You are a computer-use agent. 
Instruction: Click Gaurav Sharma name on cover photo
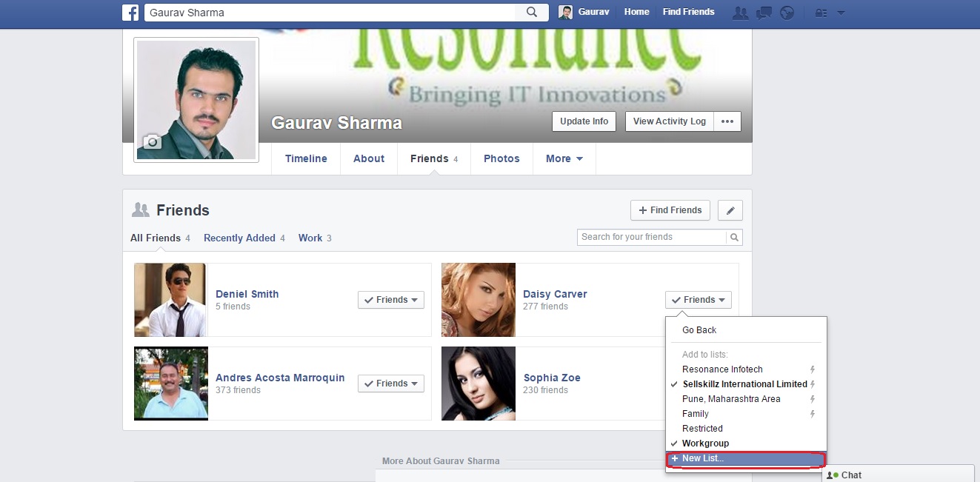336,123
